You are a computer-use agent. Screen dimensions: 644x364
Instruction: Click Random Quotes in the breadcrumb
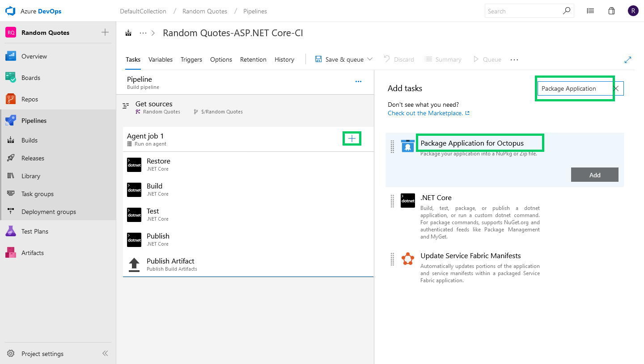205,11
